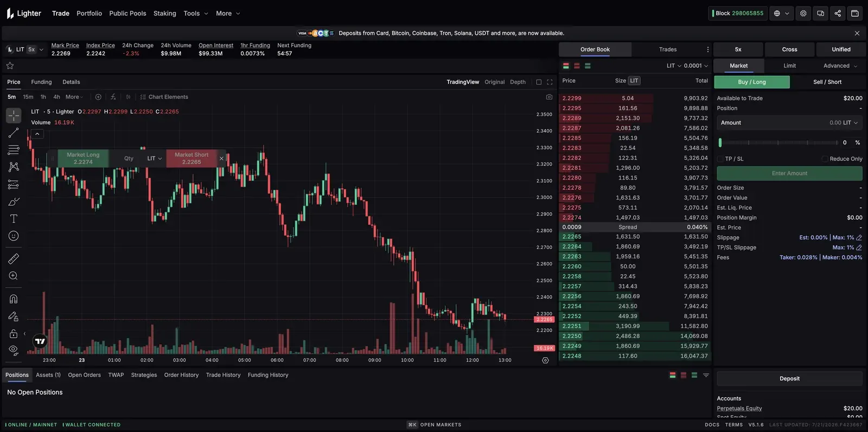
Task: Open the Qty LIT dropdown on chart
Action: 155,158
